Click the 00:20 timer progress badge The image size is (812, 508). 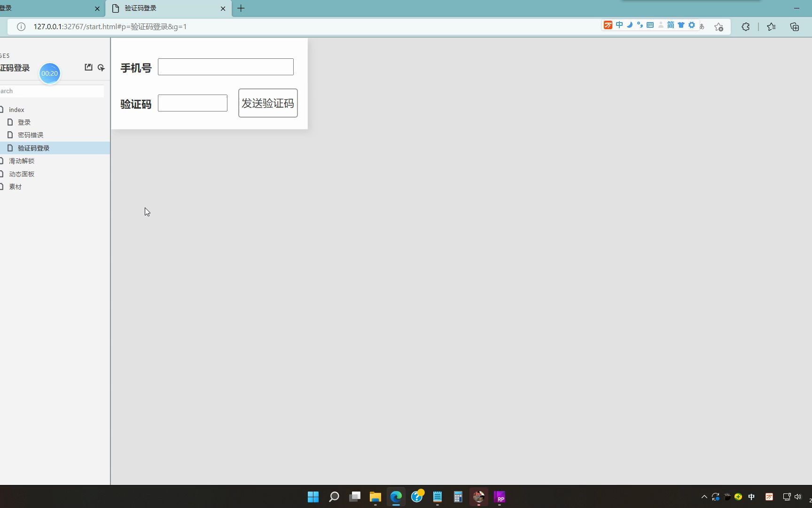(49, 73)
